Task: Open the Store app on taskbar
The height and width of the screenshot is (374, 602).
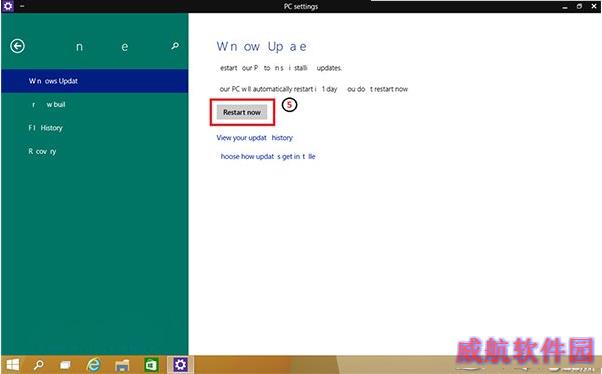Action: pos(151,364)
